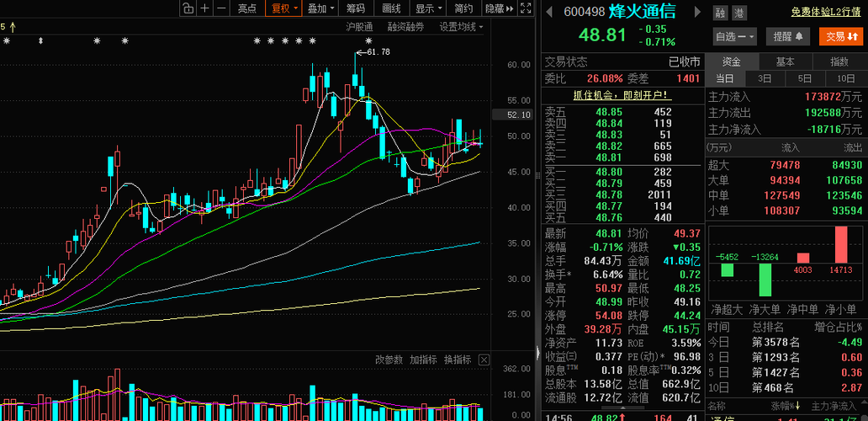Click the 净大单 green bar -13264
Viewport: 868px width, 421px height.
point(765,280)
